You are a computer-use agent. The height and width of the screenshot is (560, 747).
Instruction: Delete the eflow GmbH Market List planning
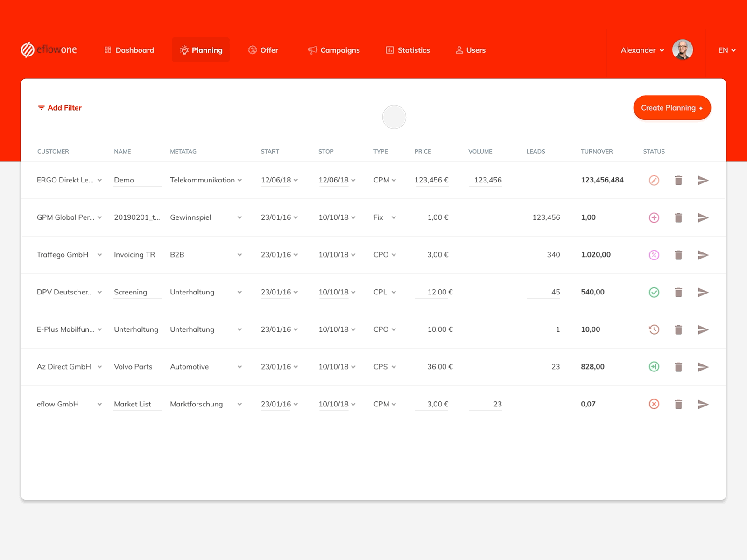coord(678,404)
